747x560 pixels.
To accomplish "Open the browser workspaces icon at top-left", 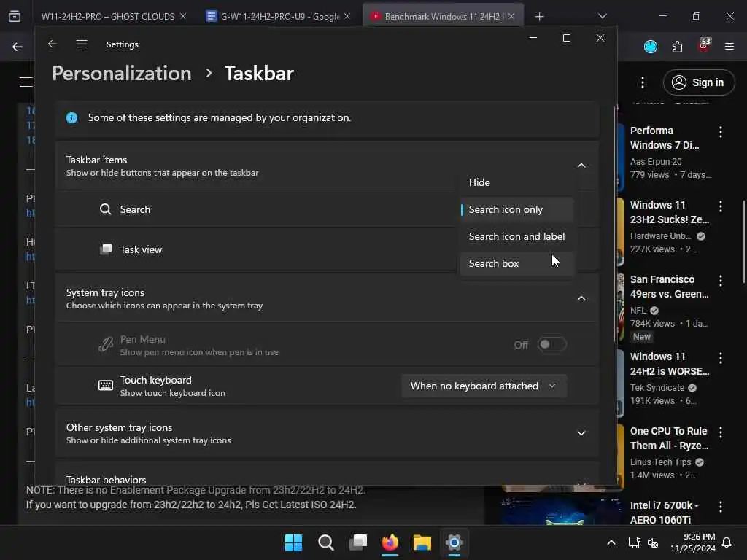I will click(x=15, y=16).
